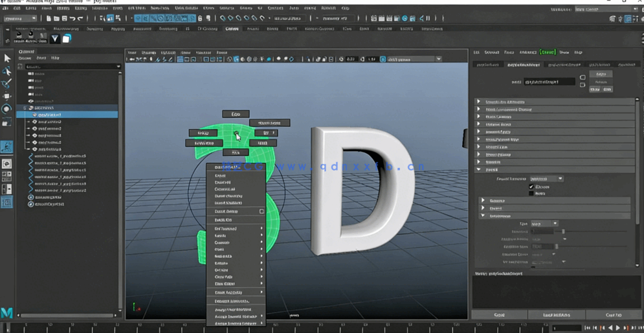Enable the unchecked box below the ticked checkbox

point(531,193)
